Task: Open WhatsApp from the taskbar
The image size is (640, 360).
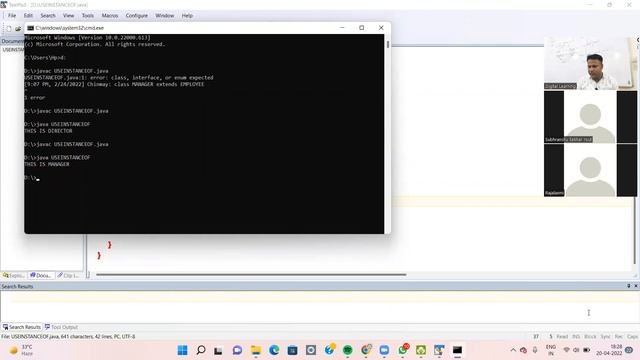Action: click(x=403, y=349)
